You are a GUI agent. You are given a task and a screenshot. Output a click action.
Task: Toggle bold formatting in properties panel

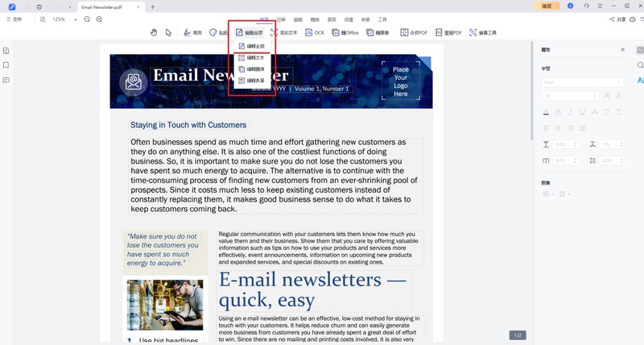coord(558,112)
